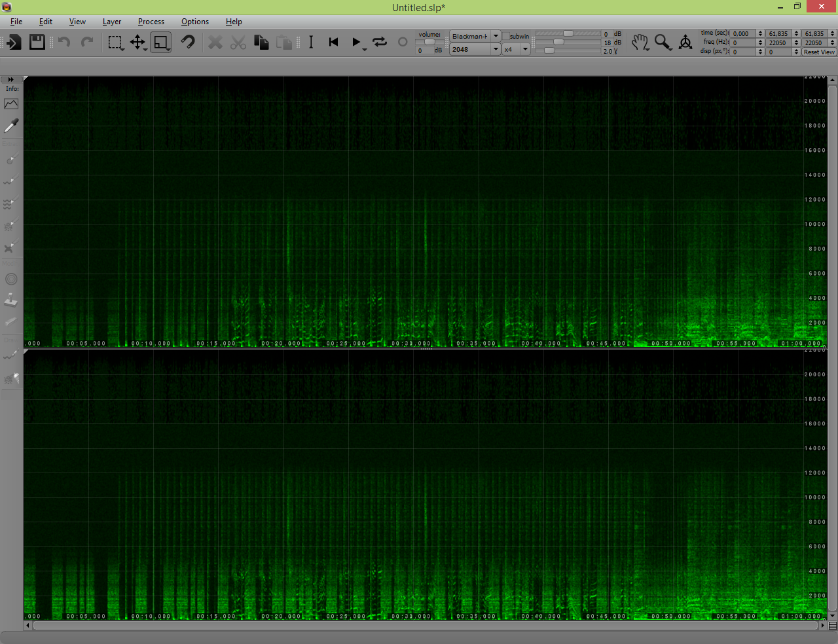
Task: Select the I-beam time cursor tool
Action: click(x=311, y=43)
